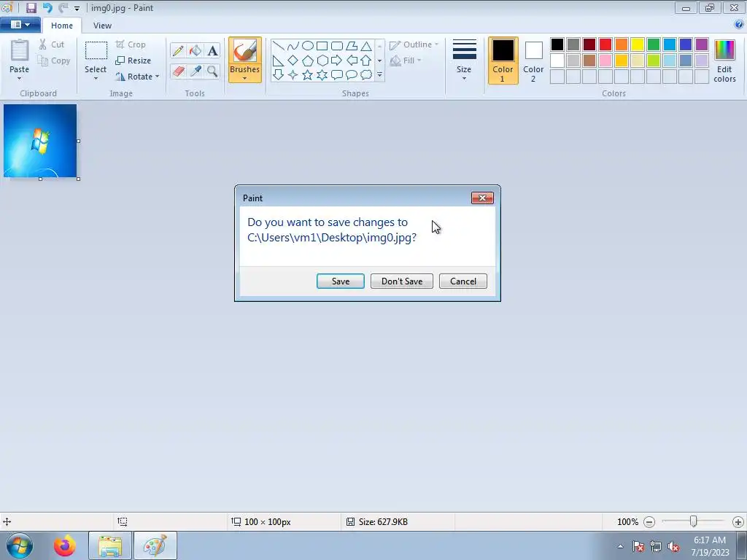This screenshot has height=560, width=747.
Task: Choose the Right arrow shape
Action: (x=337, y=61)
